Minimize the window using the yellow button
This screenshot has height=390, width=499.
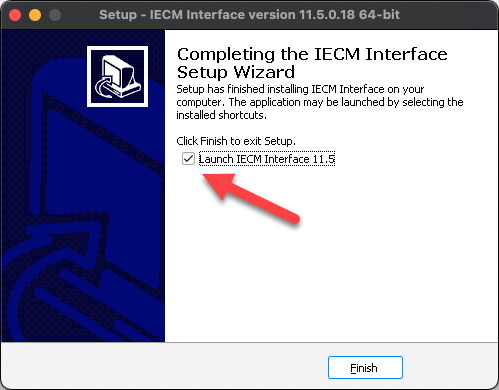pos(35,15)
